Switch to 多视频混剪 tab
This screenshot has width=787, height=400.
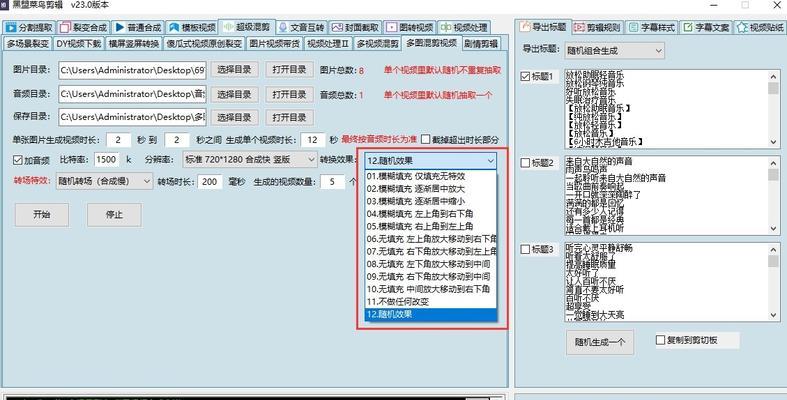(x=377, y=44)
